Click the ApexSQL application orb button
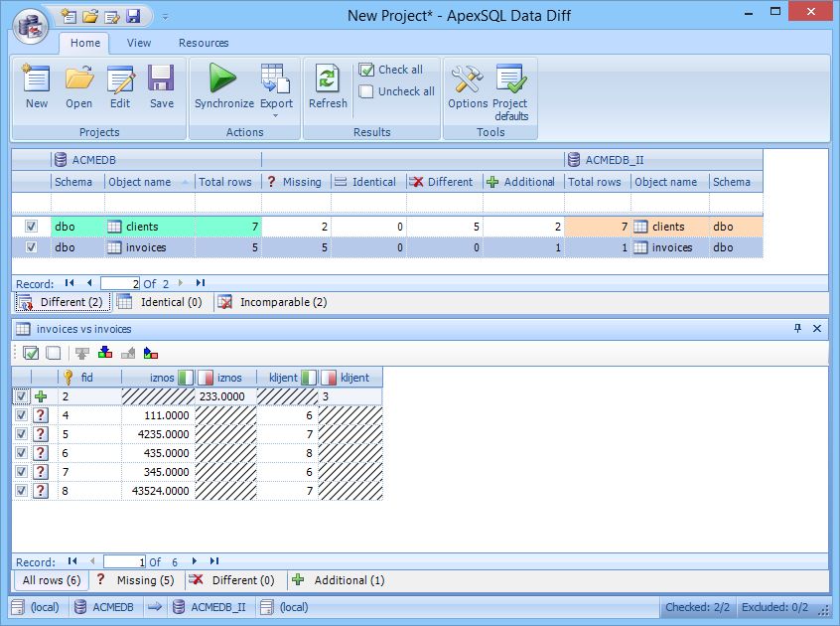 point(31,25)
